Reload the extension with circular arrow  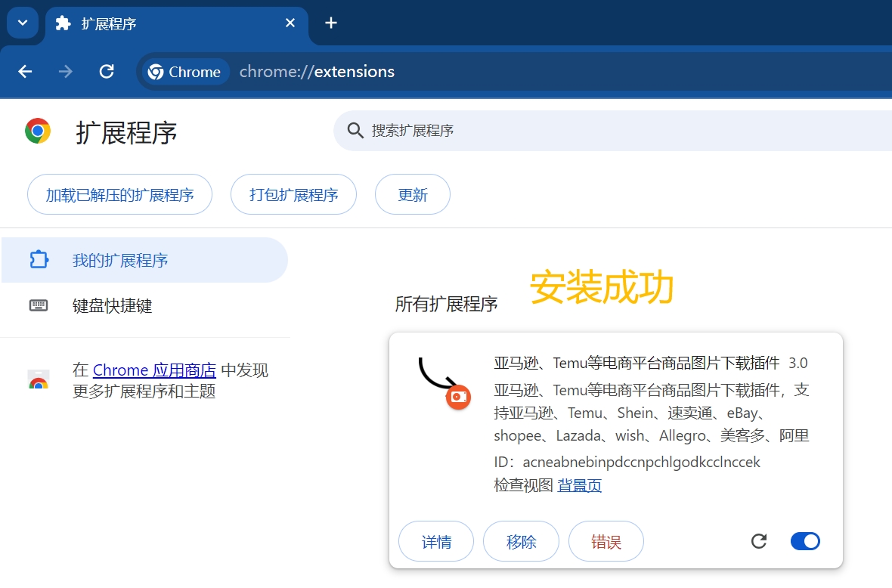coord(759,541)
